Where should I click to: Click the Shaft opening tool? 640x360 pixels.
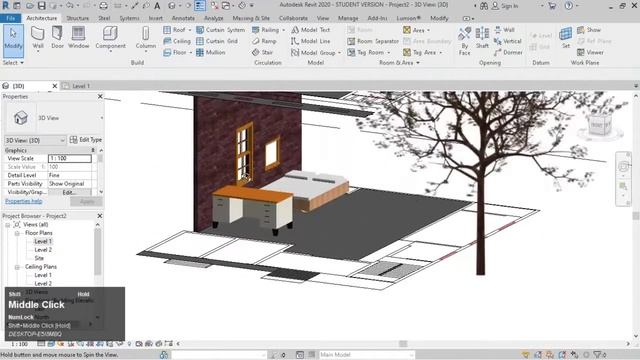(x=482, y=38)
